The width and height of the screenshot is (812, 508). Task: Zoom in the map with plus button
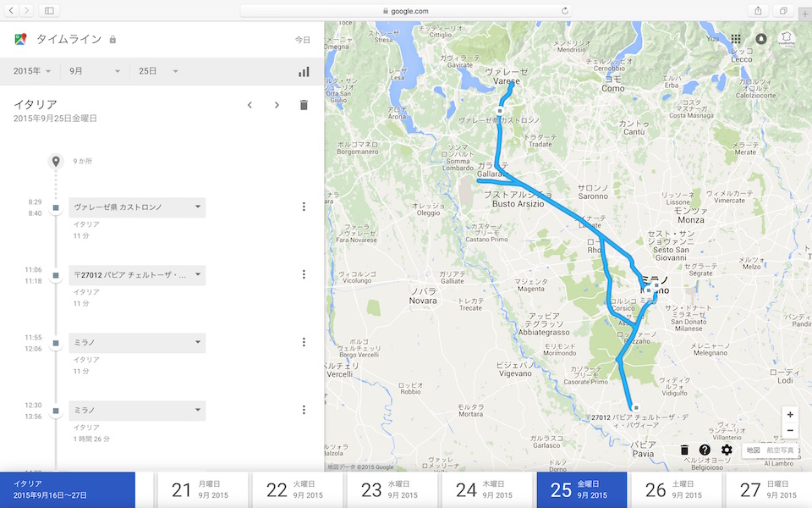coord(790,415)
